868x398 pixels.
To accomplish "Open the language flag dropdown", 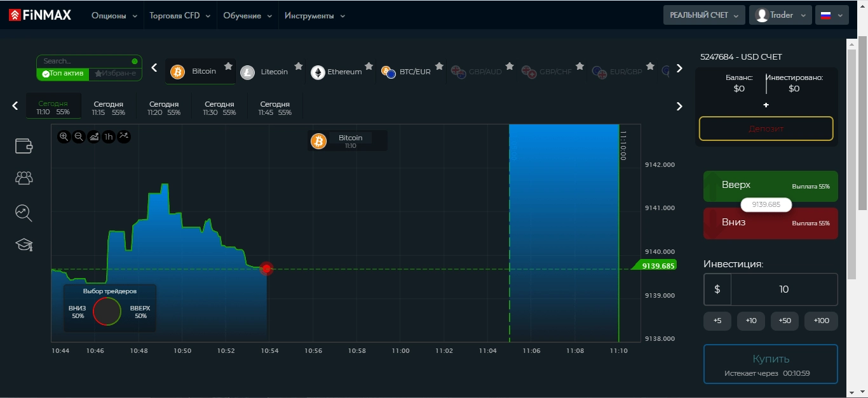I will 832,15.
